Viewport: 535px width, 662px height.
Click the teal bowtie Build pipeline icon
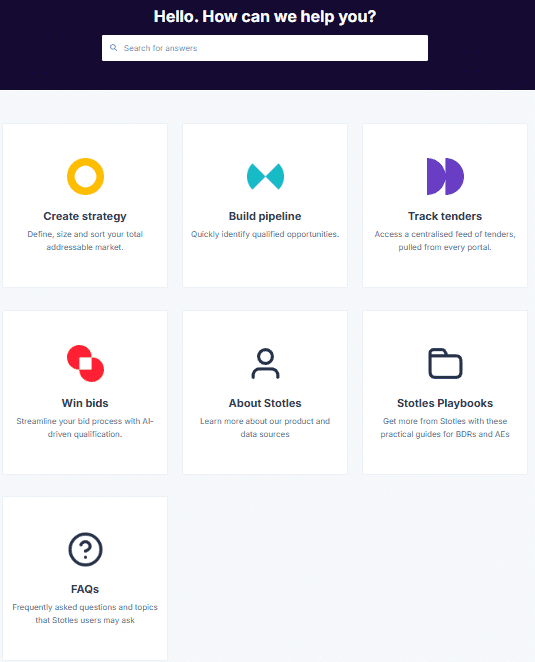tap(265, 176)
